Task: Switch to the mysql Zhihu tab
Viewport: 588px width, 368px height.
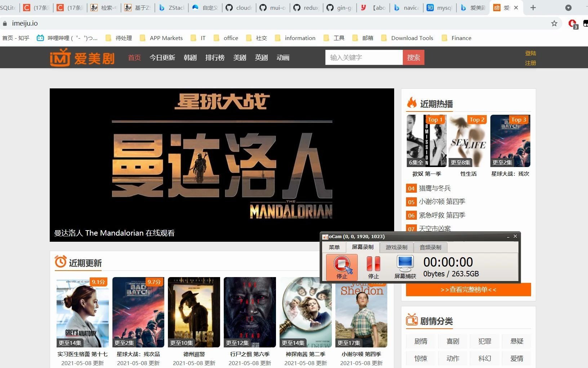Action: 440,8
